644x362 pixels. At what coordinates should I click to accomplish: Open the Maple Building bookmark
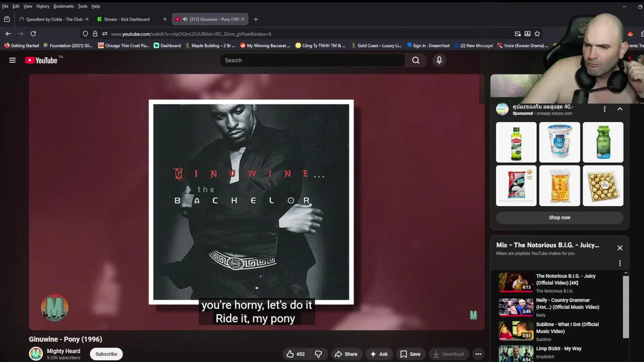coord(210,45)
